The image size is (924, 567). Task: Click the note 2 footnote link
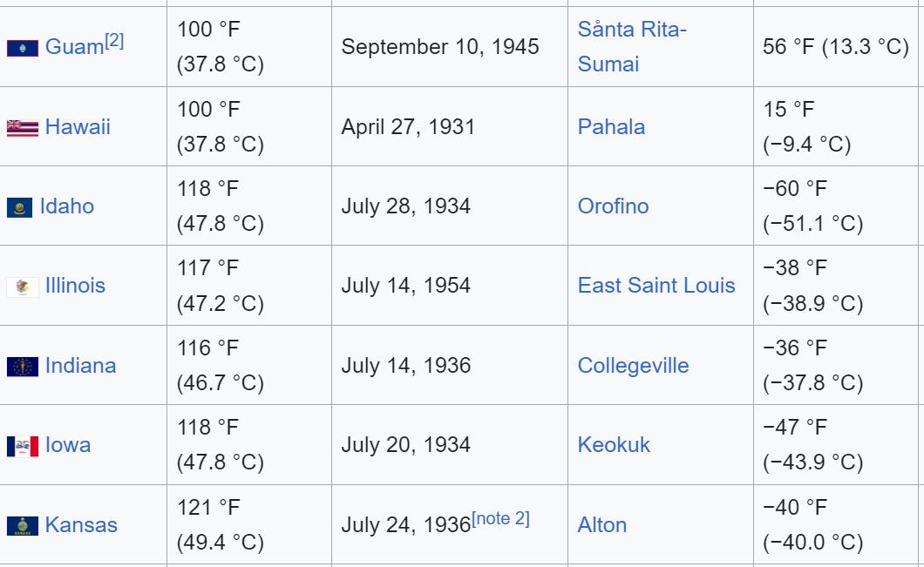coord(501,518)
